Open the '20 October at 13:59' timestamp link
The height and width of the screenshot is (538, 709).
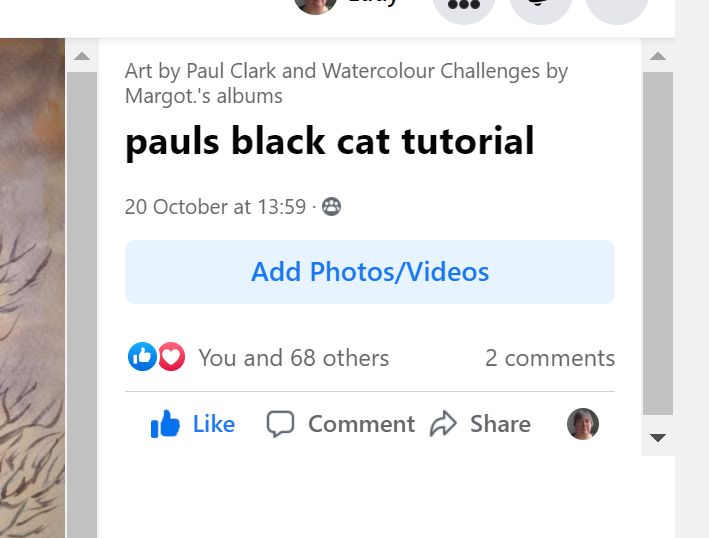215,207
